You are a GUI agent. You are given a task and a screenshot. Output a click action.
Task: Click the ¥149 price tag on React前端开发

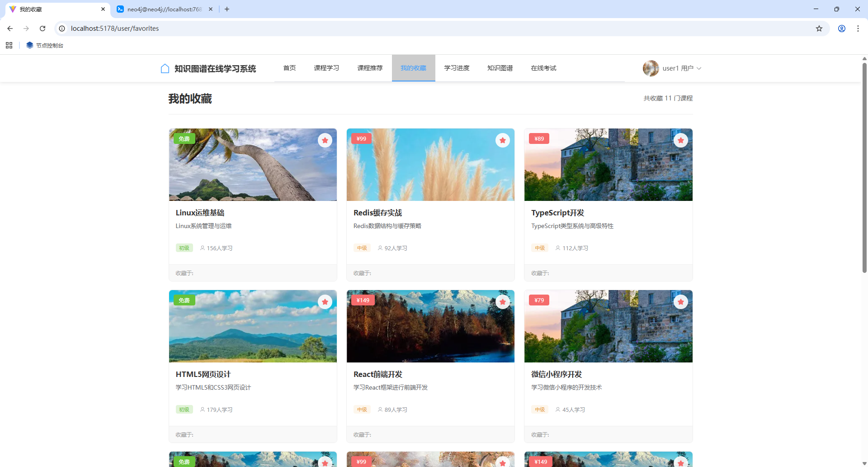[363, 300]
